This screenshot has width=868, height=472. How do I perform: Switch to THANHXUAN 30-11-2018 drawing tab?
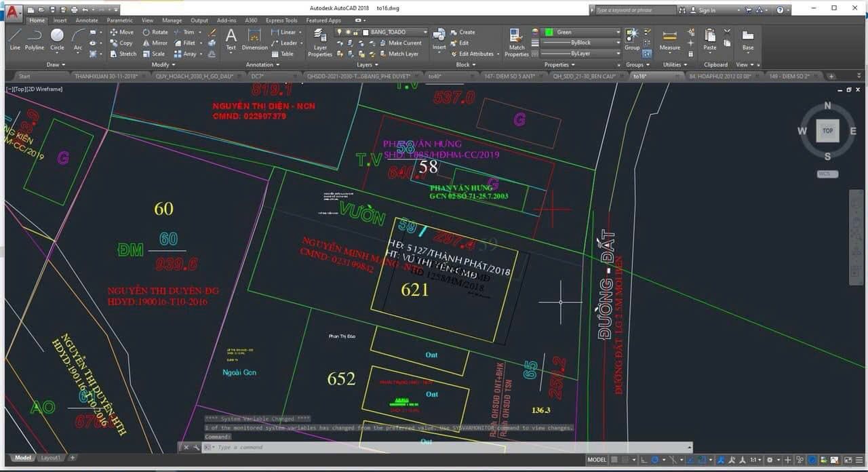(106, 76)
